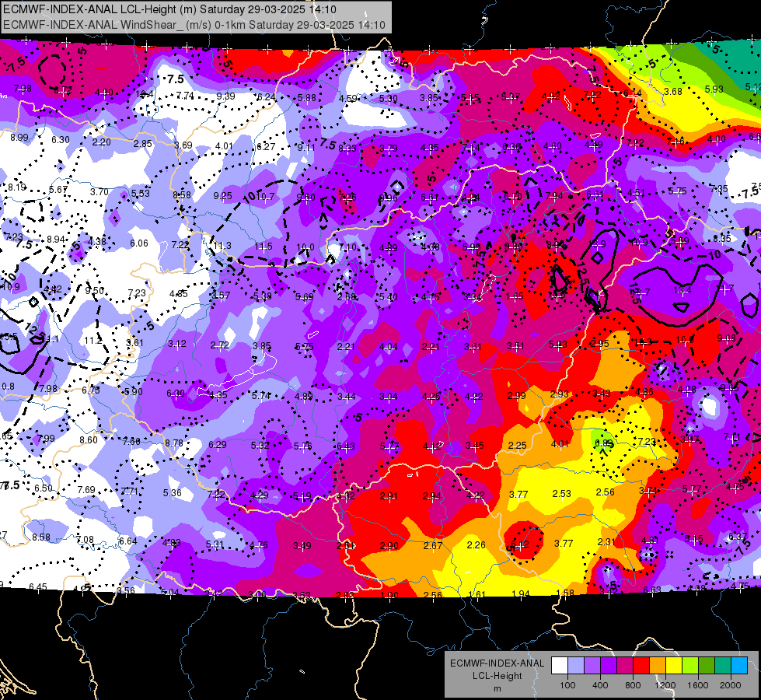
Task: Select the orange legend color swatch
Action: tap(658, 665)
